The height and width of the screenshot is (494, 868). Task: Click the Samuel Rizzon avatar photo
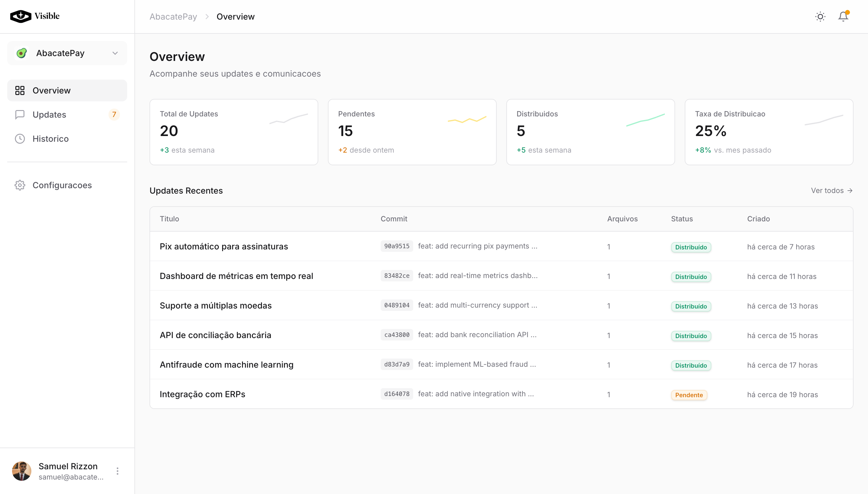click(22, 471)
